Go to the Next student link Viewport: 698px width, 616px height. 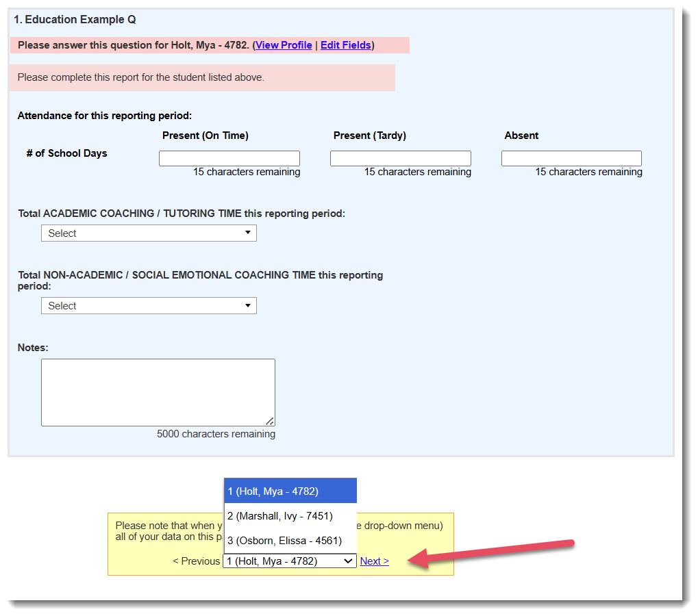tap(375, 561)
